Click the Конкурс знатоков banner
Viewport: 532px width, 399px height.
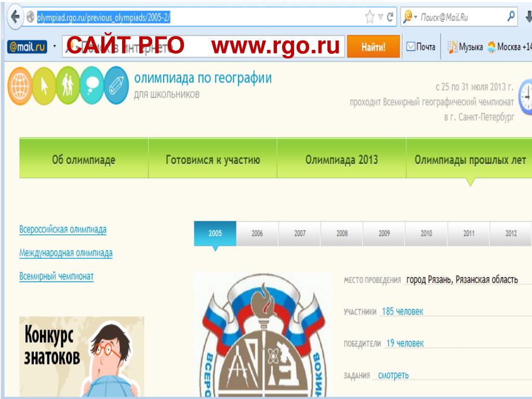pyautogui.click(x=82, y=356)
